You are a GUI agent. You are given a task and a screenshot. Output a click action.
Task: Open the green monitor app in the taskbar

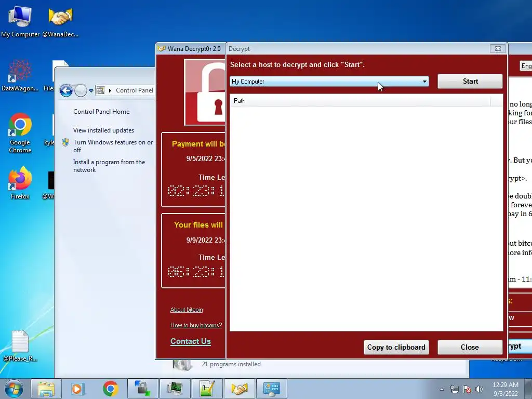(175, 389)
